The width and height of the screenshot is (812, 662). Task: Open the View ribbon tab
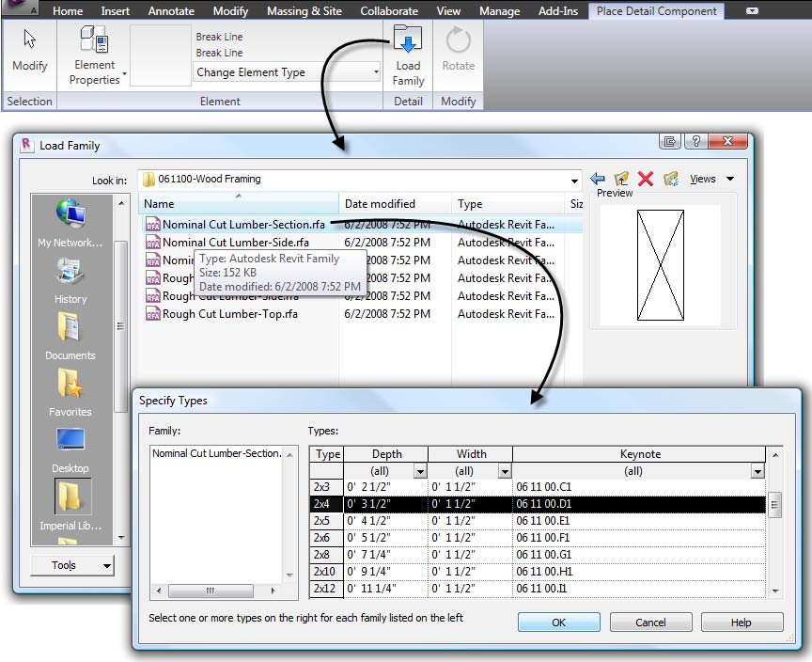[x=448, y=11]
